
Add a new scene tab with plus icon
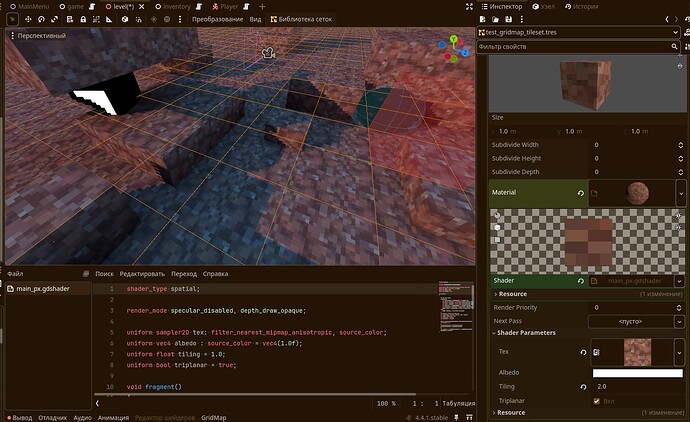262,7
